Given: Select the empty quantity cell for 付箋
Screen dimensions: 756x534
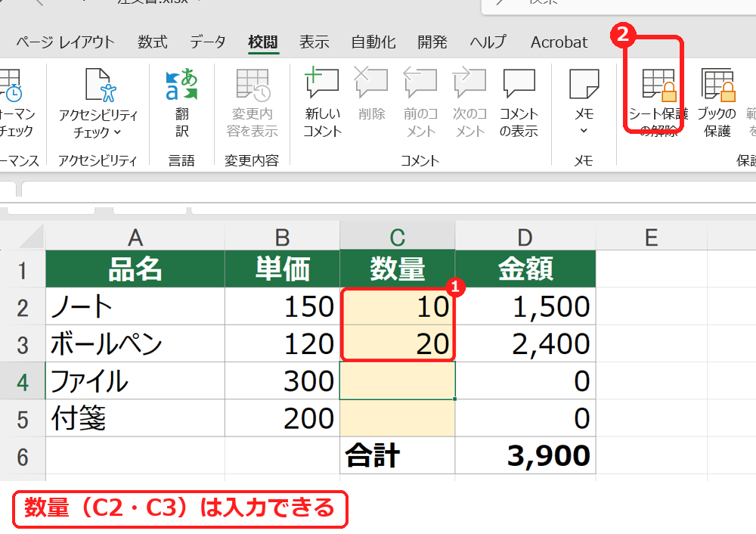Looking at the screenshot, I should coord(398,418).
